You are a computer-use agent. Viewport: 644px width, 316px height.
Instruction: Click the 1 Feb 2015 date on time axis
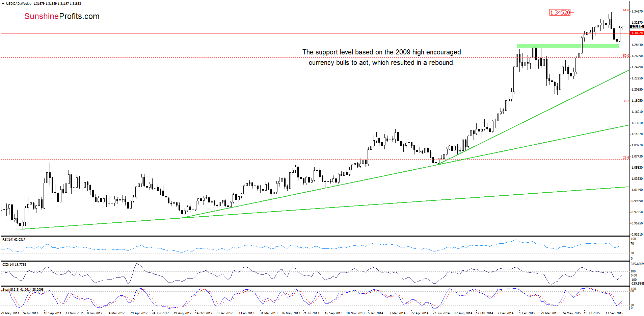coord(527,313)
